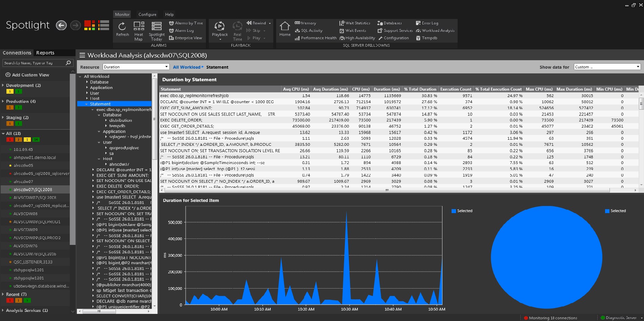Image resolution: width=644 pixels, height=321 pixels.
Task: Switch to the Configure ribbon tab
Action: coord(147,15)
